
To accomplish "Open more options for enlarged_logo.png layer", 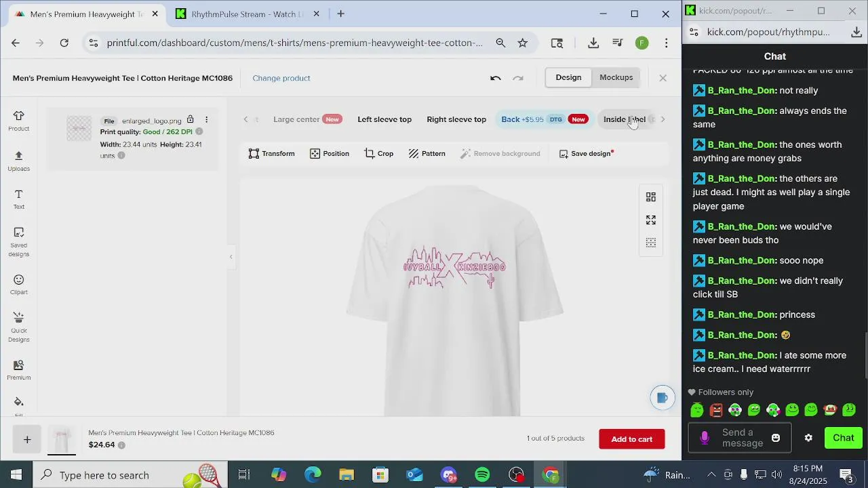I will tap(206, 120).
